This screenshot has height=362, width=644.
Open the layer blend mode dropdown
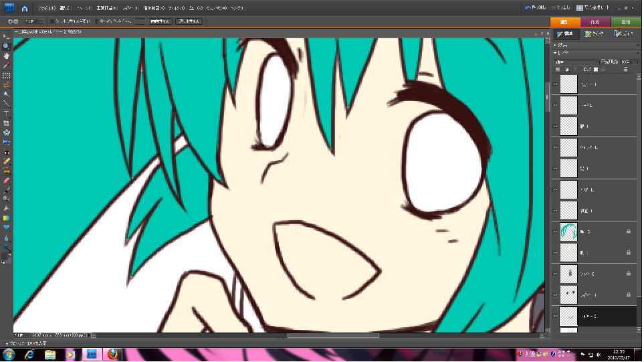pos(575,62)
